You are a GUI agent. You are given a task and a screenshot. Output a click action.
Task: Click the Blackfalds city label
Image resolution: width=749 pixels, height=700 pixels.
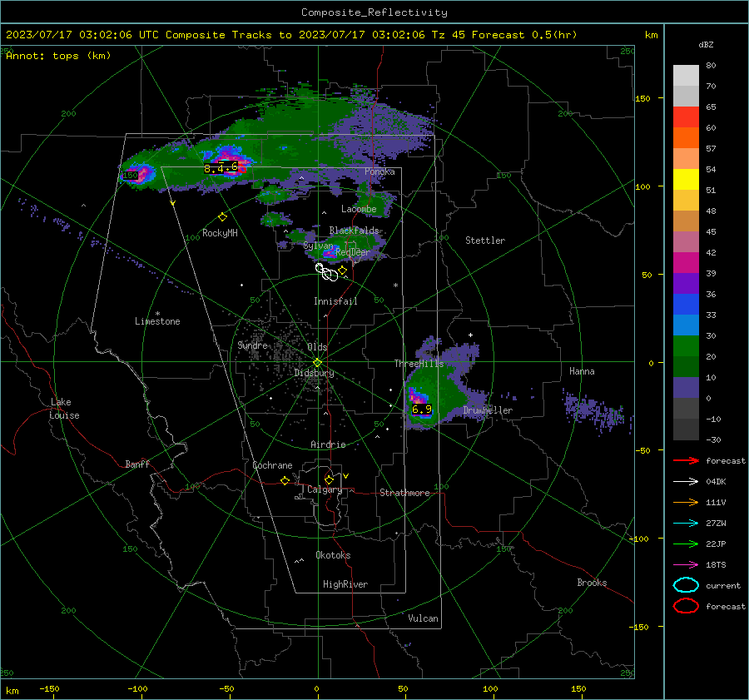354,231
